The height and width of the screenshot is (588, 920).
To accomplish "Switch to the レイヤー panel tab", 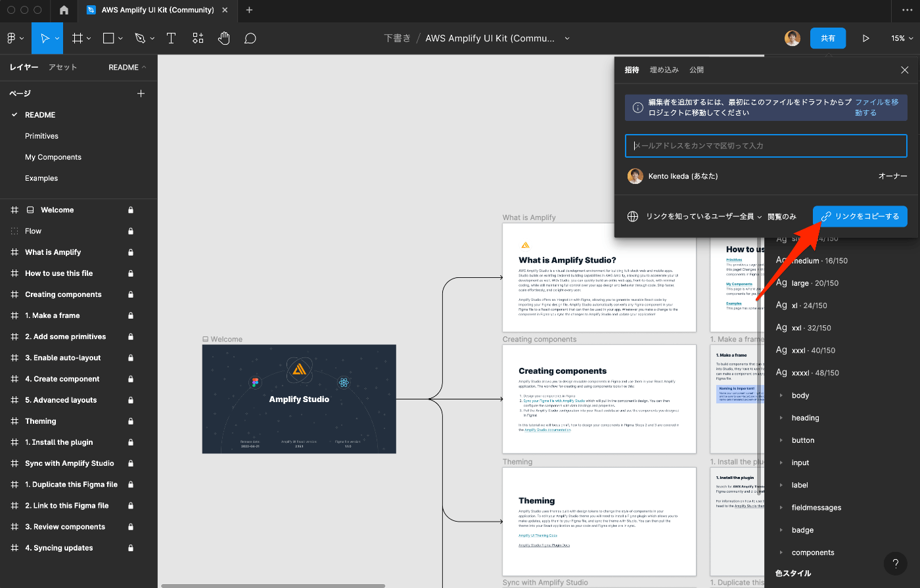I will tap(24, 67).
